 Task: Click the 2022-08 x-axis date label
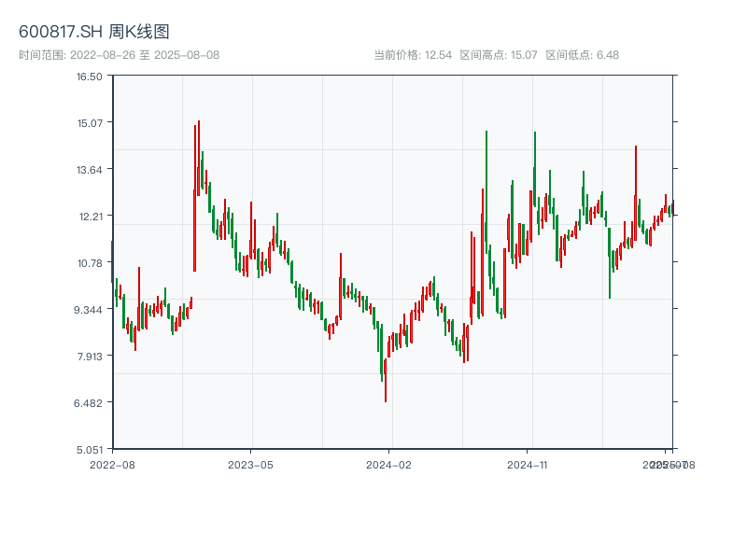coord(112,464)
